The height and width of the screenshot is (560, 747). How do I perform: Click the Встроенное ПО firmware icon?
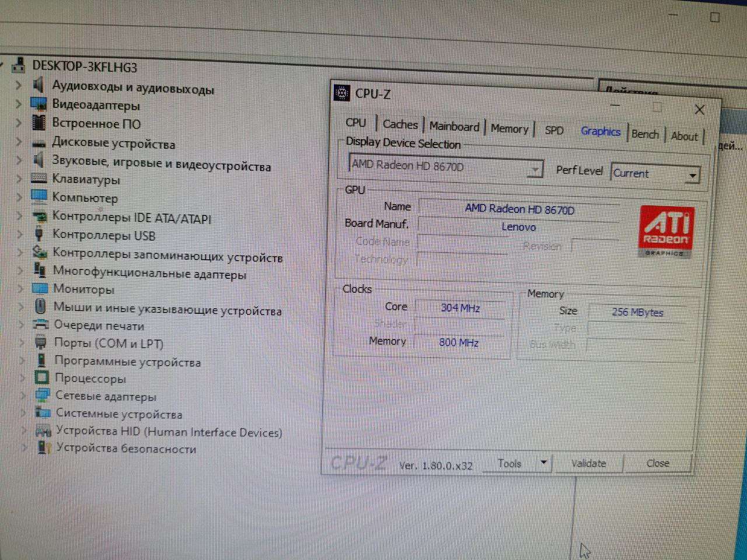[x=39, y=123]
